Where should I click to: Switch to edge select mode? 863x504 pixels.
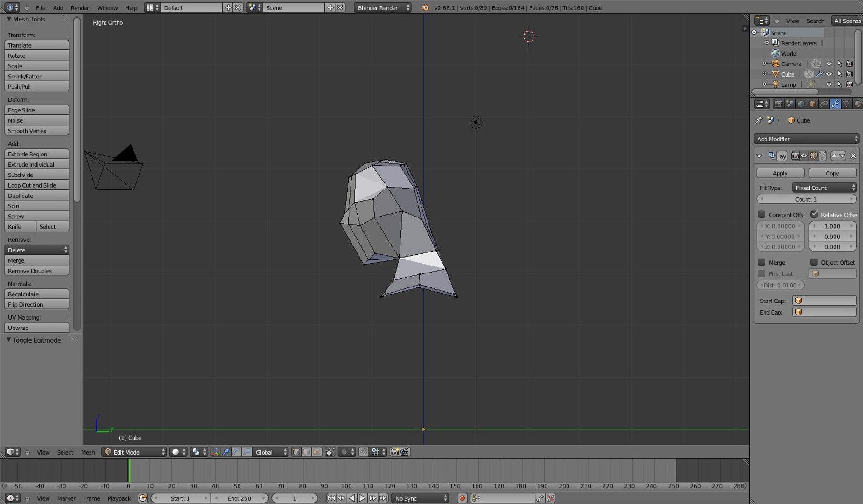tap(306, 452)
